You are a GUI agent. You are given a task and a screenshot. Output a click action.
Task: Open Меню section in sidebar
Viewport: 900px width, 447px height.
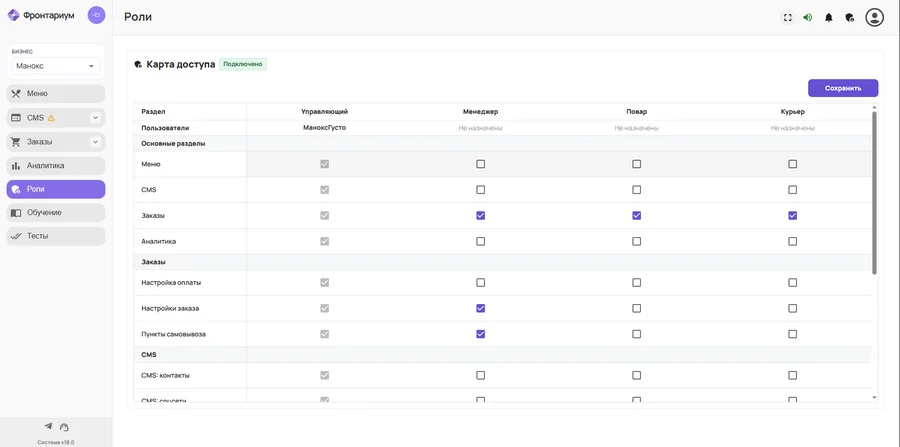pyautogui.click(x=56, y=94)
